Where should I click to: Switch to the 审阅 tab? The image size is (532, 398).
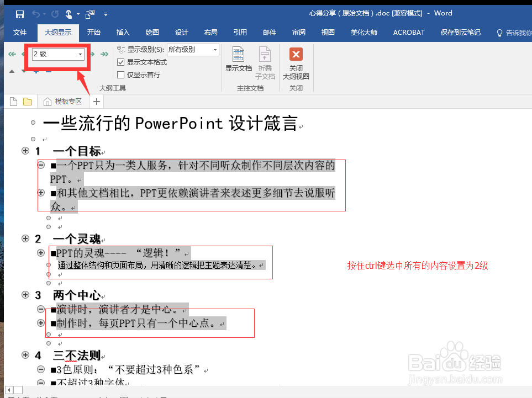[x=298, y=33]
